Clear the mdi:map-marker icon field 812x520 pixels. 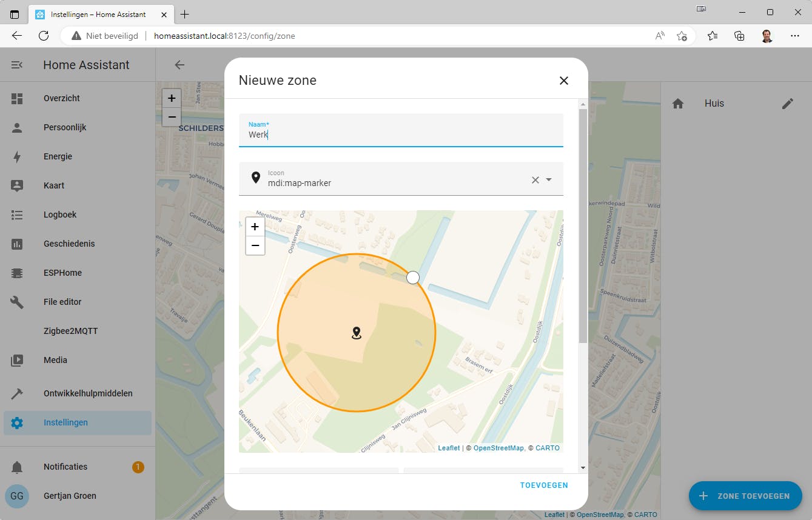[x=535, y=180]
